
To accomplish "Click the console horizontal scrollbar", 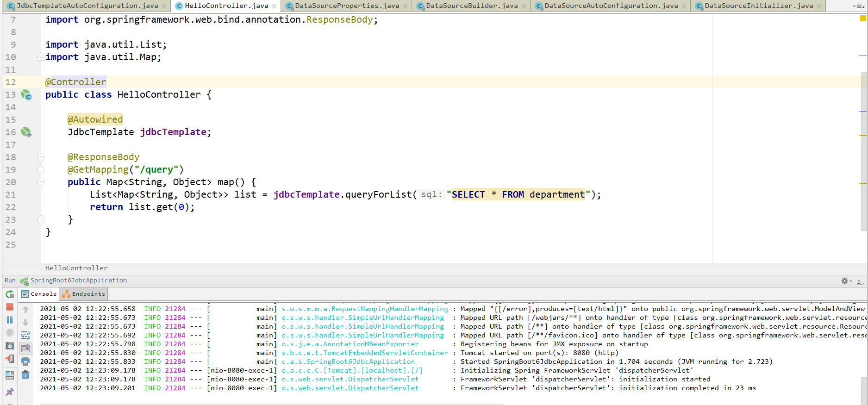I will (271, 404).
